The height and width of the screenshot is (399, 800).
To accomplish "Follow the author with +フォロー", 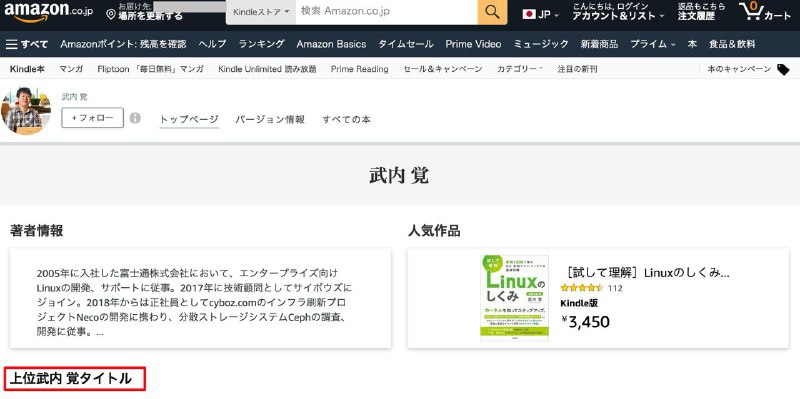I will 92,118.
